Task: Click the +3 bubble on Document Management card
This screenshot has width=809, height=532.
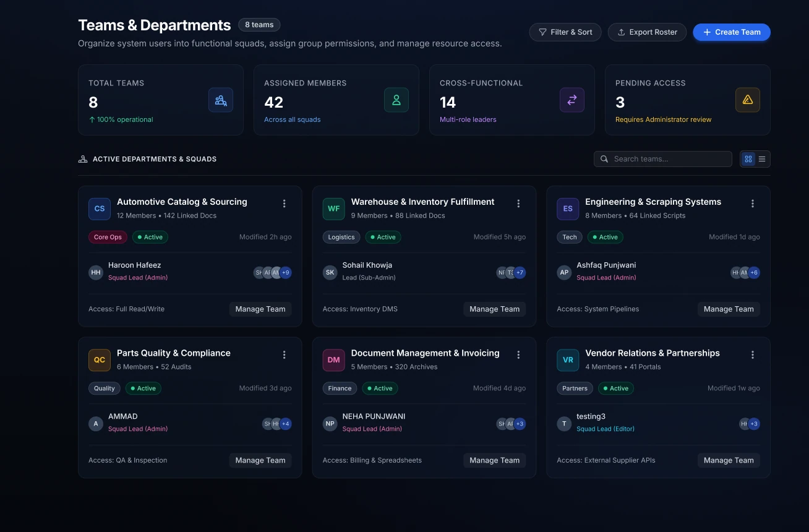Action: tap(520, 424)
